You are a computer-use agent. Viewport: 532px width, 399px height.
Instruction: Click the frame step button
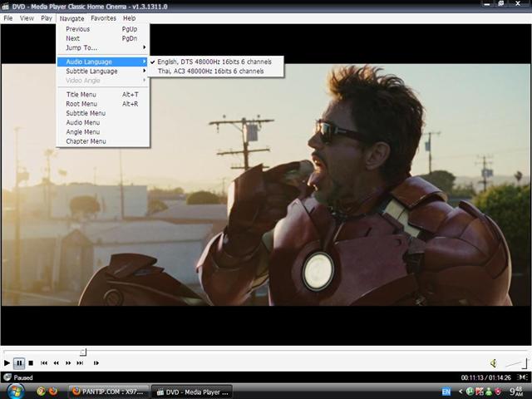click(96, 363)
